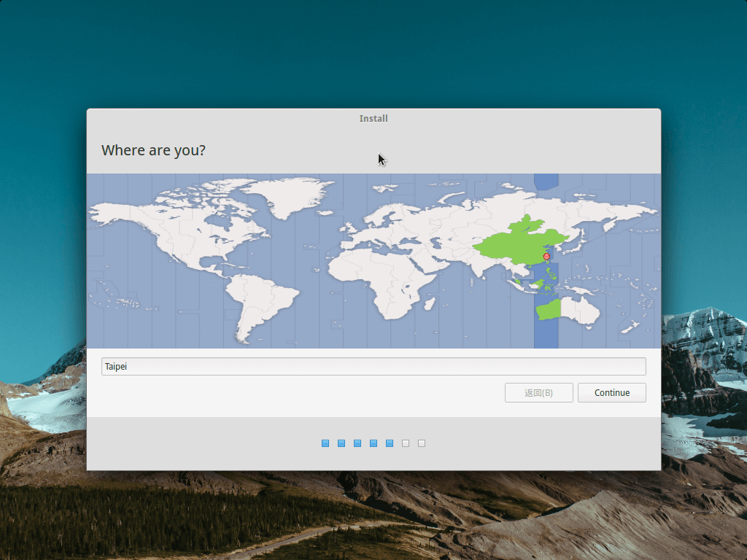Click the first blue progress dot

(325, 443)
